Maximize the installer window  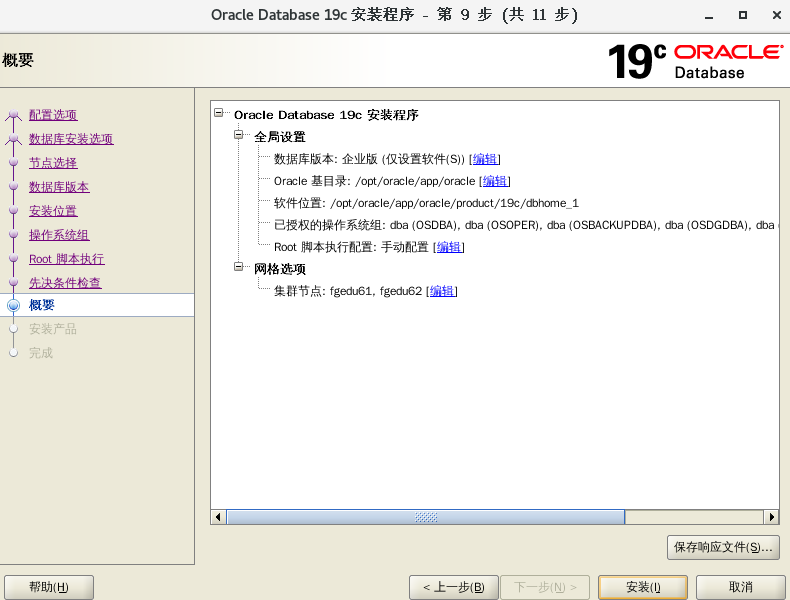(743, 15)
